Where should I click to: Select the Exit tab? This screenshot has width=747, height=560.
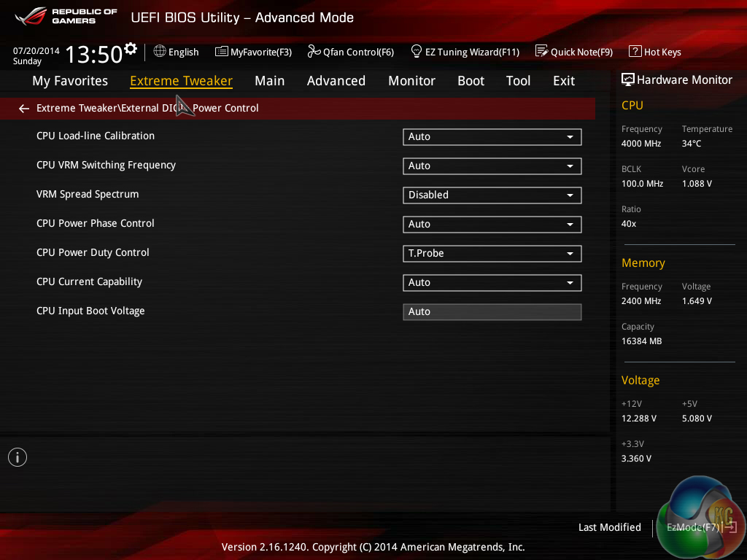tap(564, 81)
